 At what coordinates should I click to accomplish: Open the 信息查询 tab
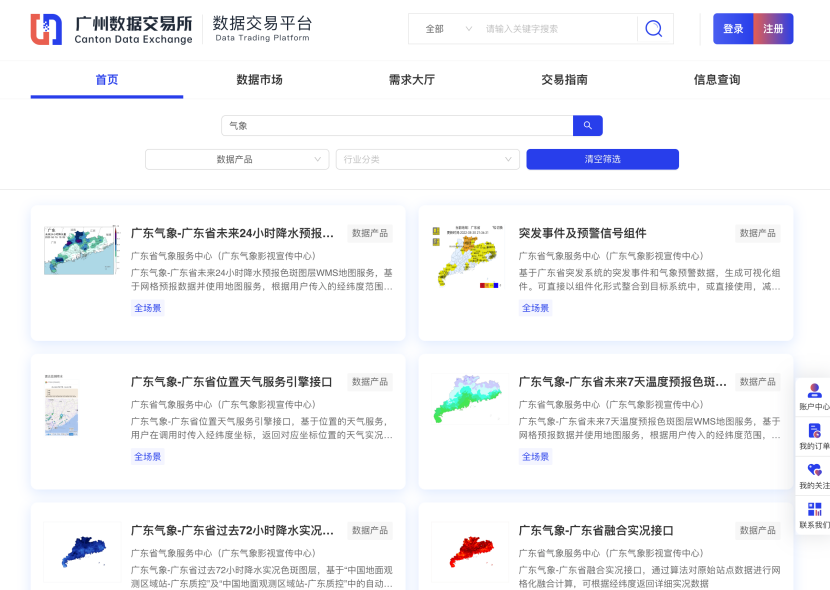point(717,80)
